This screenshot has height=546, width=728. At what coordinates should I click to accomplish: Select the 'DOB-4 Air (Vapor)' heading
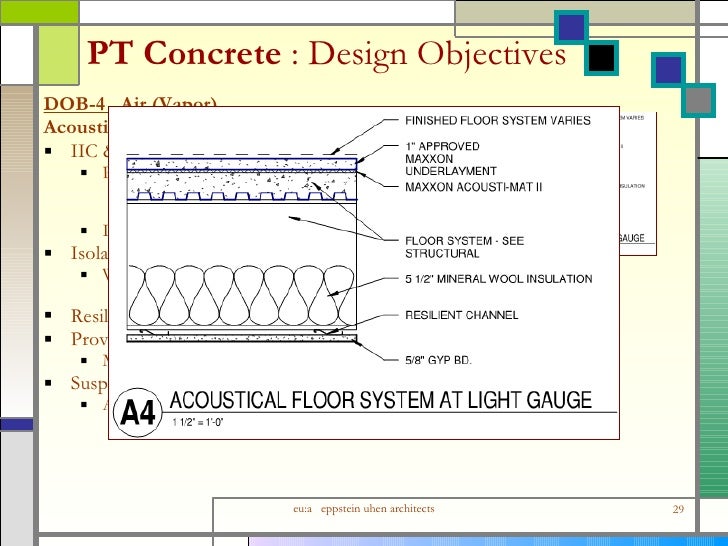coord(130,103)
